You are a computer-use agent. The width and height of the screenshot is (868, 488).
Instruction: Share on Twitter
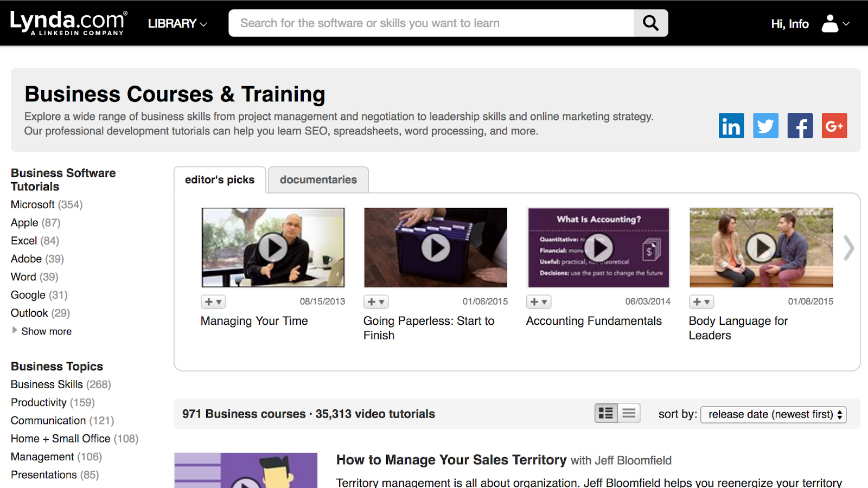click(765, 126)
